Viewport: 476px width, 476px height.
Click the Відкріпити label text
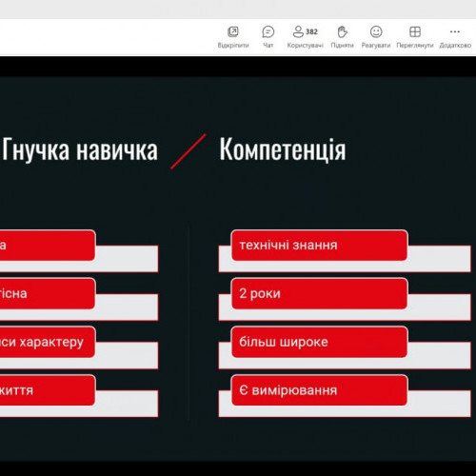pyautogui.click(x=233, y=46)
